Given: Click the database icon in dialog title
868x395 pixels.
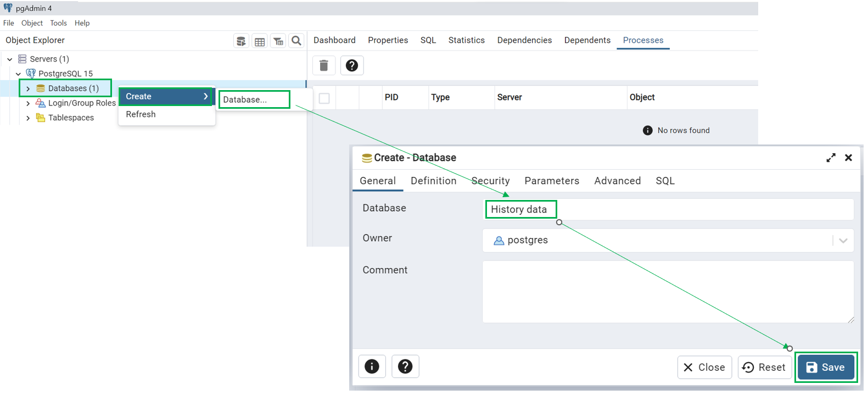Looking at the screenshot, I should pyautogui.click(x=367, y=158).
